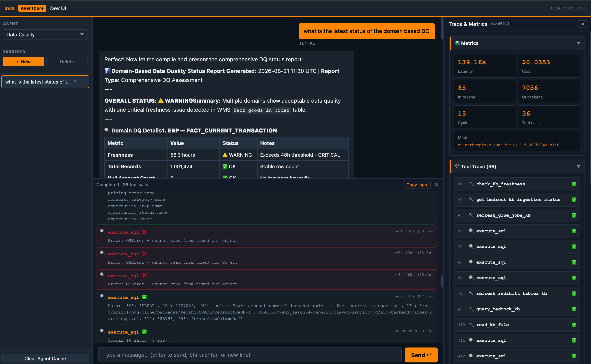Open the Data Quality agent dropdown

point(45,34)
